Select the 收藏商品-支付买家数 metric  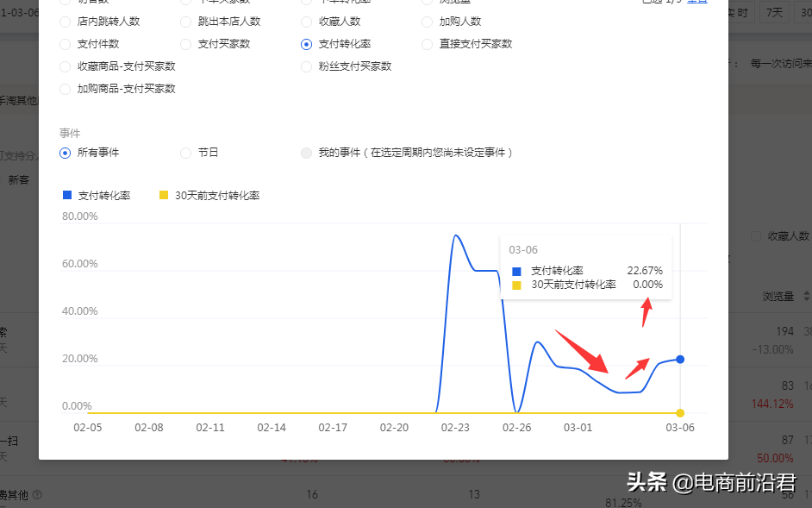(x=65, y=66)
